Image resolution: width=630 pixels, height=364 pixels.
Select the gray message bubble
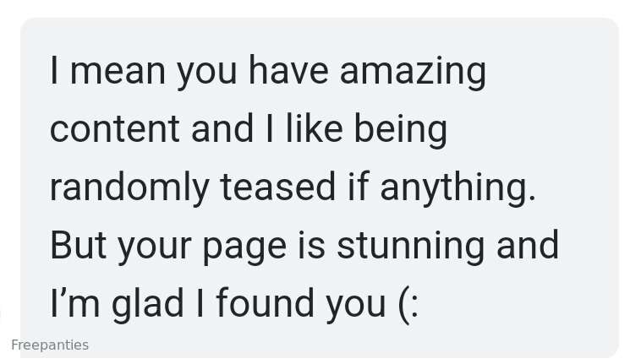320,187
